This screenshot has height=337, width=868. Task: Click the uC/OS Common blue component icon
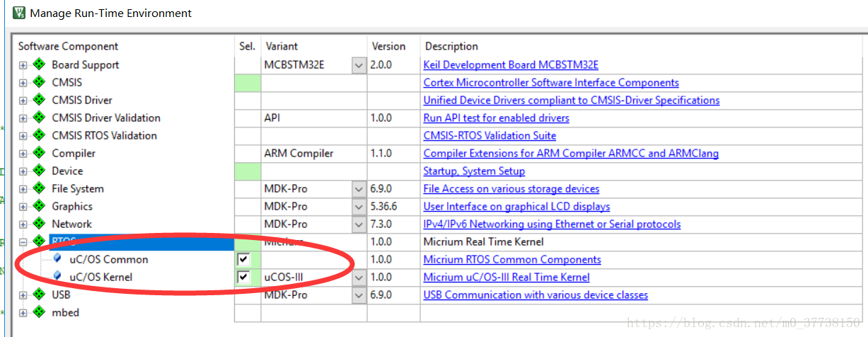pos(57,259)
